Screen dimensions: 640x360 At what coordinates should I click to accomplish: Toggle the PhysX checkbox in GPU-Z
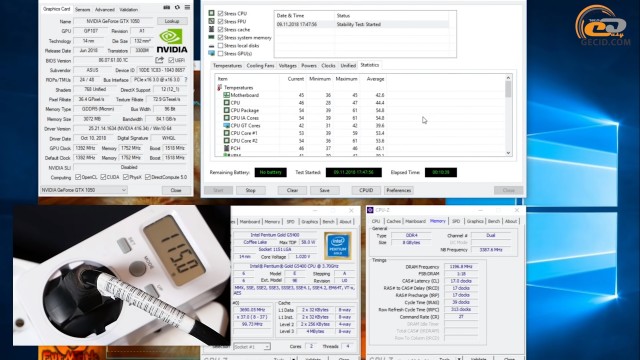click(x=126, y=177)
